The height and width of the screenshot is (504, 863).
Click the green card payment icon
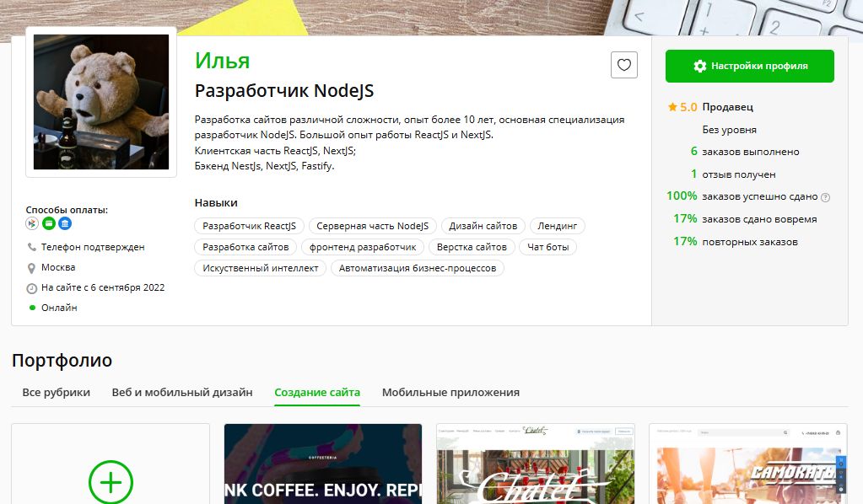tap(48, 223)
